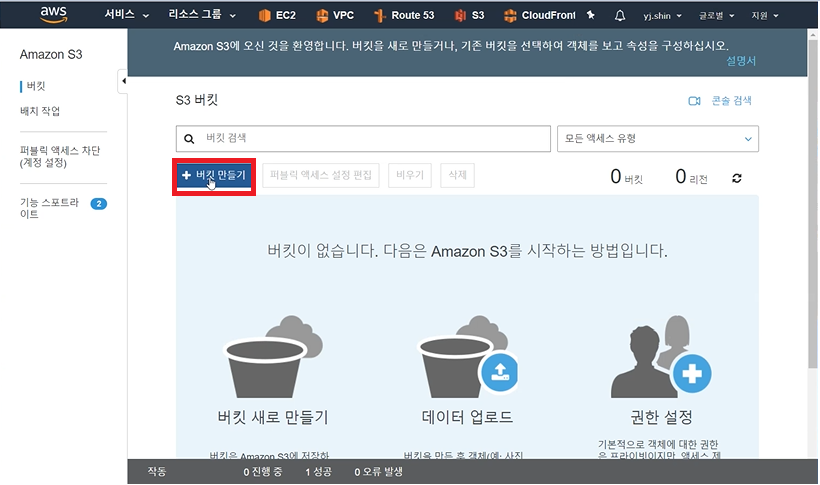Click the upload bucket icon above 데이터 업로드

(x=467, y=356)
